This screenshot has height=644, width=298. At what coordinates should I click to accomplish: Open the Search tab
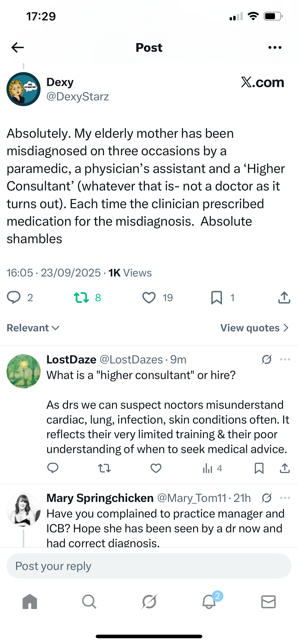coord(89,601)
